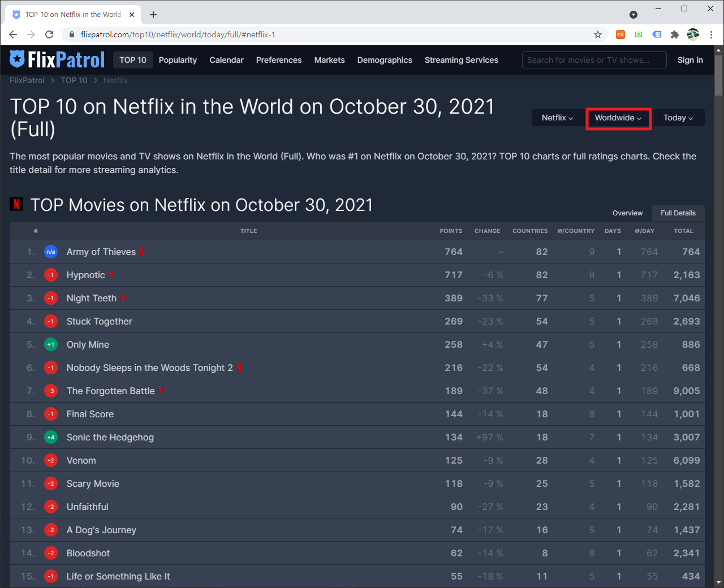Click total value 9,005 for The Forgotten Battle

tap(687, 391)
